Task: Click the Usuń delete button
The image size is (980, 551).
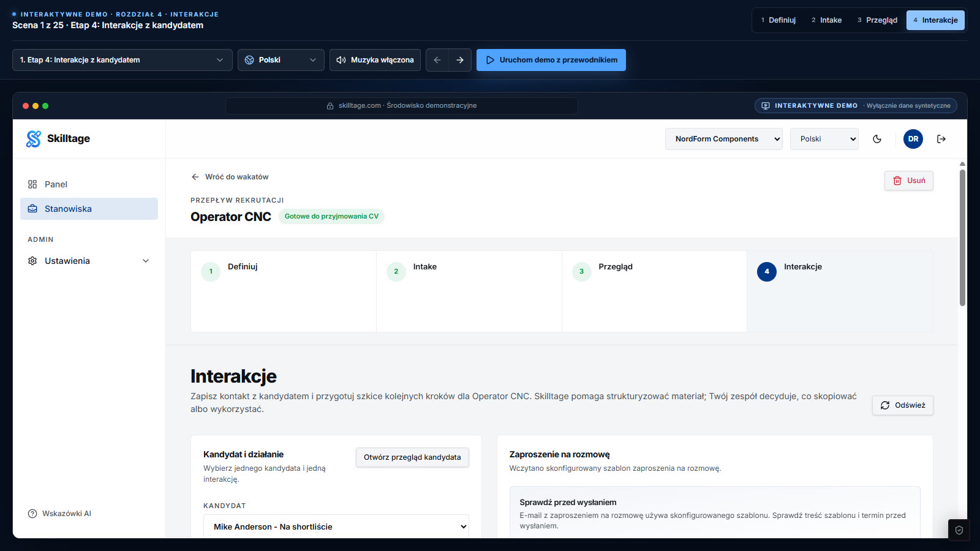Action: coord(909,181)
